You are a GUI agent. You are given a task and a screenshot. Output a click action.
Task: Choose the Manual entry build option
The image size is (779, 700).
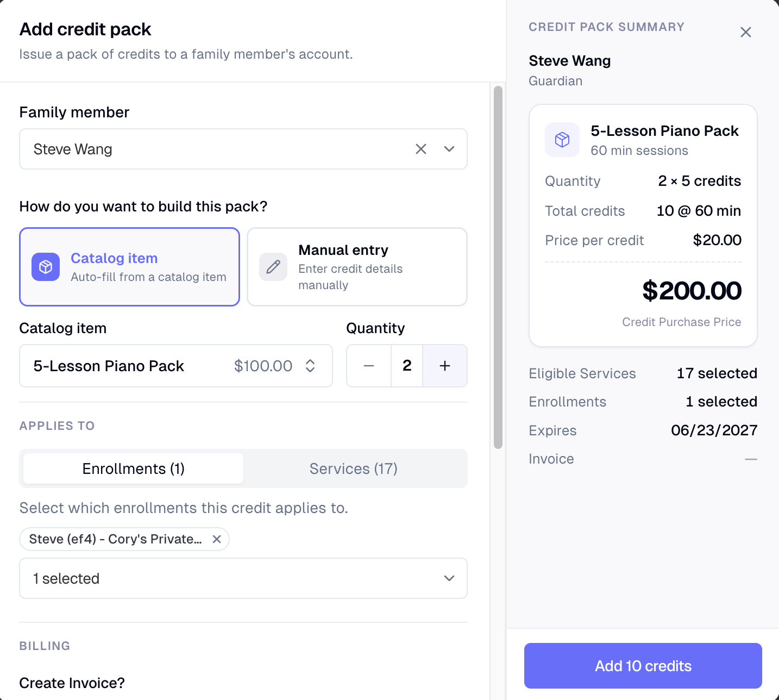pyautogui.click(x=357, y=267)
